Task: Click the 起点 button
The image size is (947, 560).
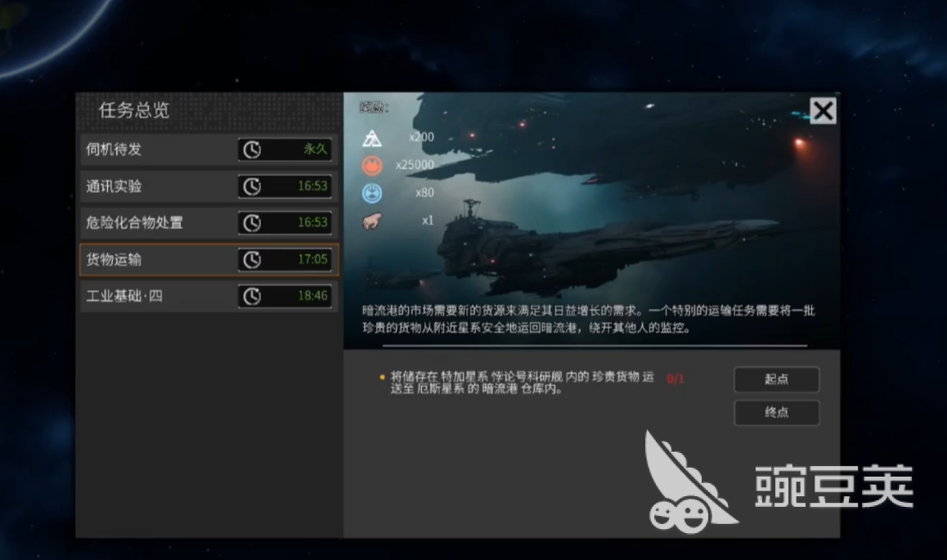Action: point(777,379)
